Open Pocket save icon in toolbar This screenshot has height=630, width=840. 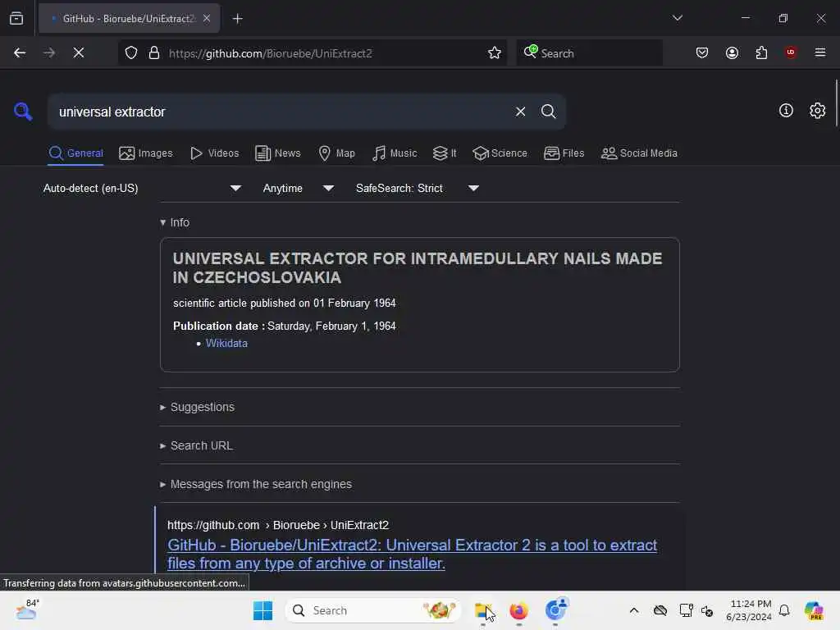[702, 52]
